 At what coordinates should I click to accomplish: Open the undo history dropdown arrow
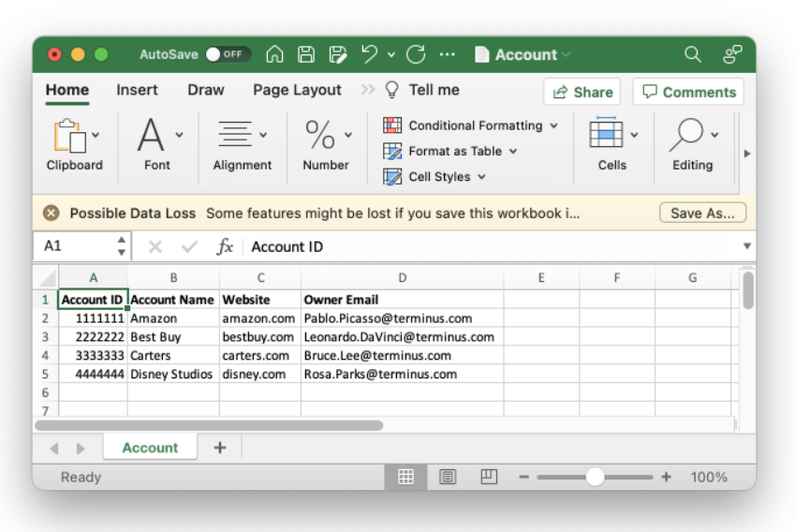coord(391,54)
